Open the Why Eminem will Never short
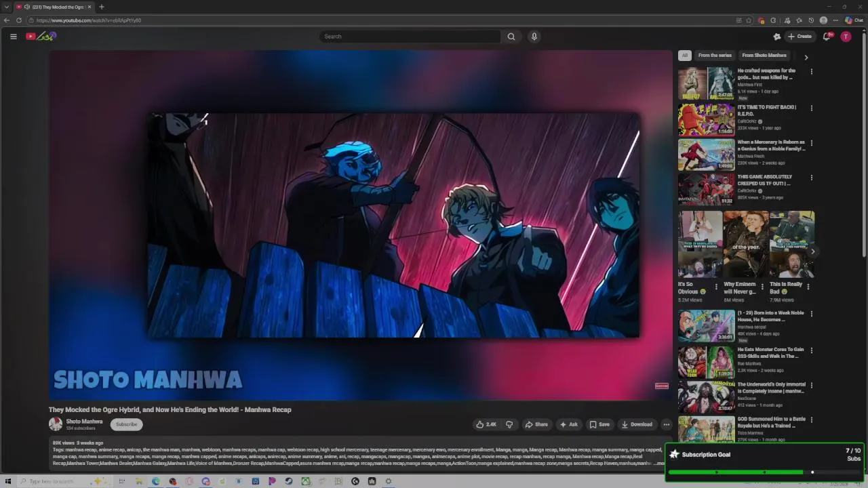The height and width of the screenshot is (488, 868). pos(746,245)
